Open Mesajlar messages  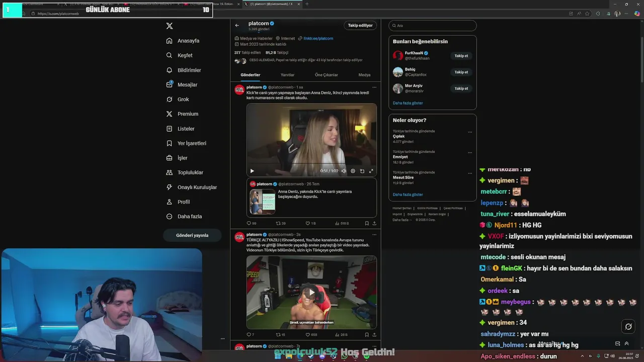pos(182,84)
